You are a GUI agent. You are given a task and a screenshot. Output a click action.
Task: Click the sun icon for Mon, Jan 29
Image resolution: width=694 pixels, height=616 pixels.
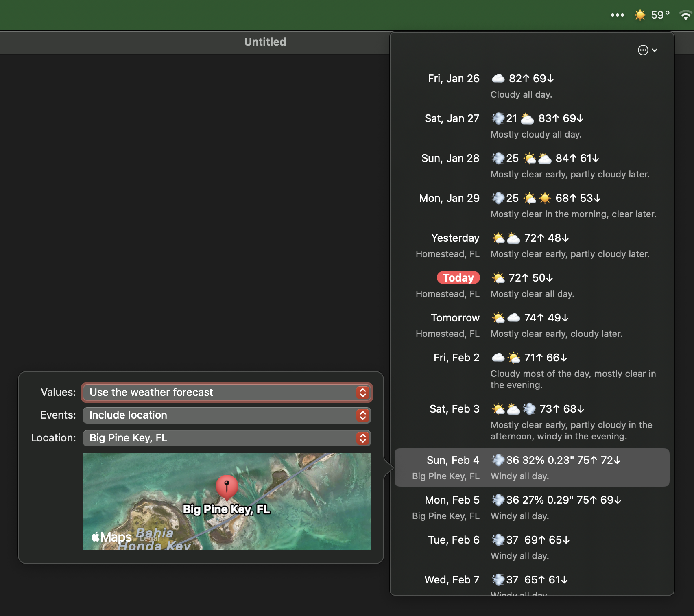coord(545,198)
